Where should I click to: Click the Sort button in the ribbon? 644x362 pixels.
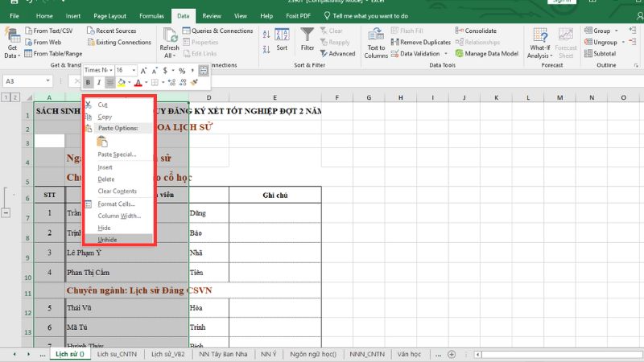click(281, 39)
